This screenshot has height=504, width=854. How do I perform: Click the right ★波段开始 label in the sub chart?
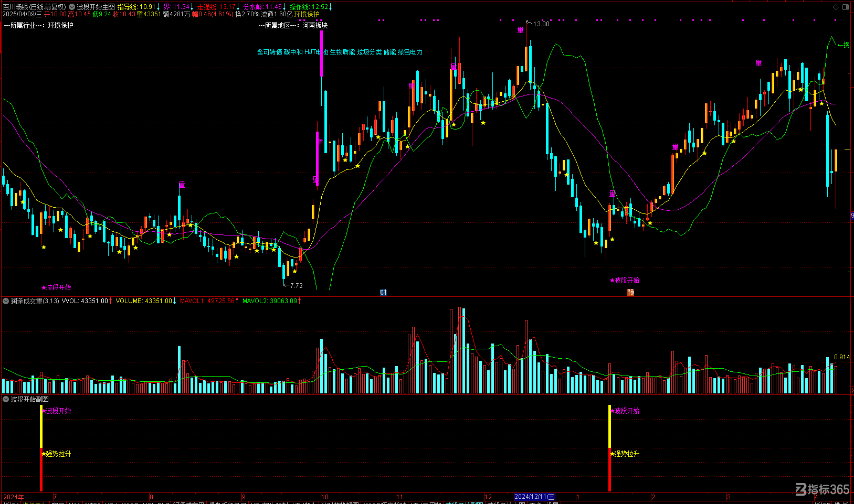pyautogui.click(x=625, y=411)
